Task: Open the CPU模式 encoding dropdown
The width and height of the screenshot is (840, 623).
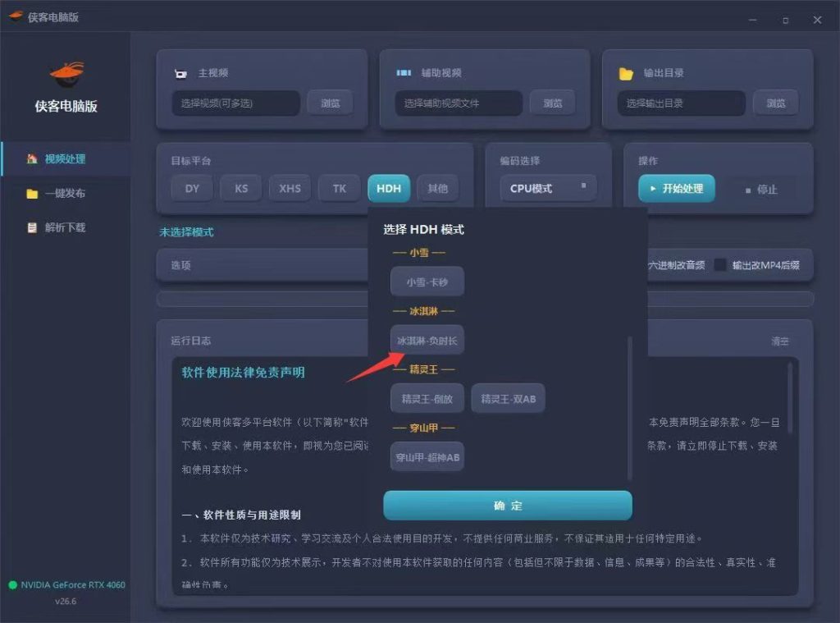Action: (548, 188)
